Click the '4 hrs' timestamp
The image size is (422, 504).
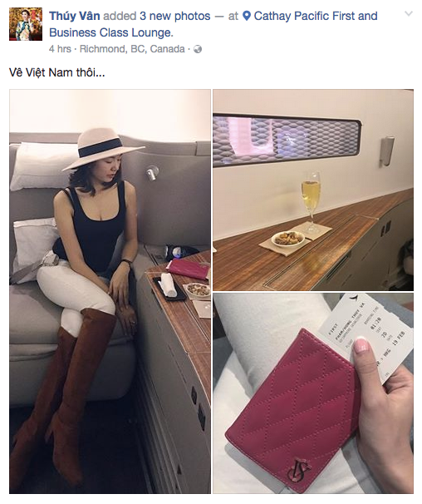click(x=60, y=49)
